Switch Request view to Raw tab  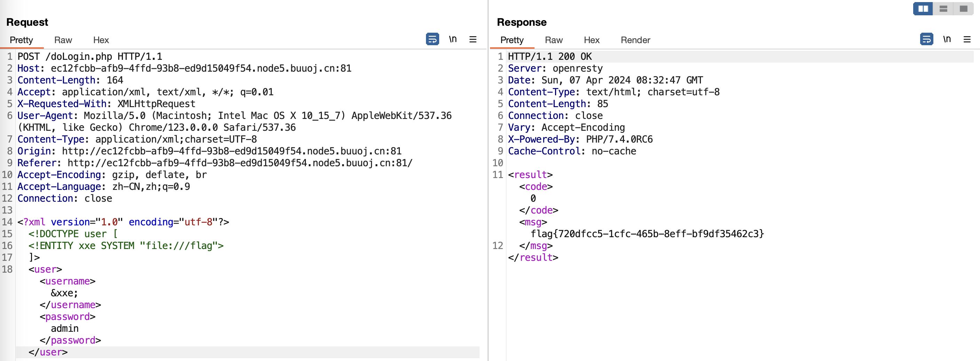click(63, 40)
